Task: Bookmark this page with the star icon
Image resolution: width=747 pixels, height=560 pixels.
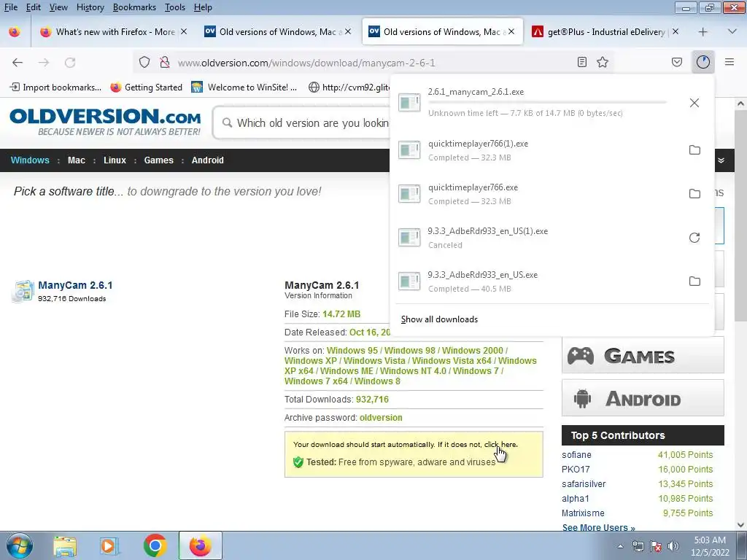Action: [x=603, y=63]
